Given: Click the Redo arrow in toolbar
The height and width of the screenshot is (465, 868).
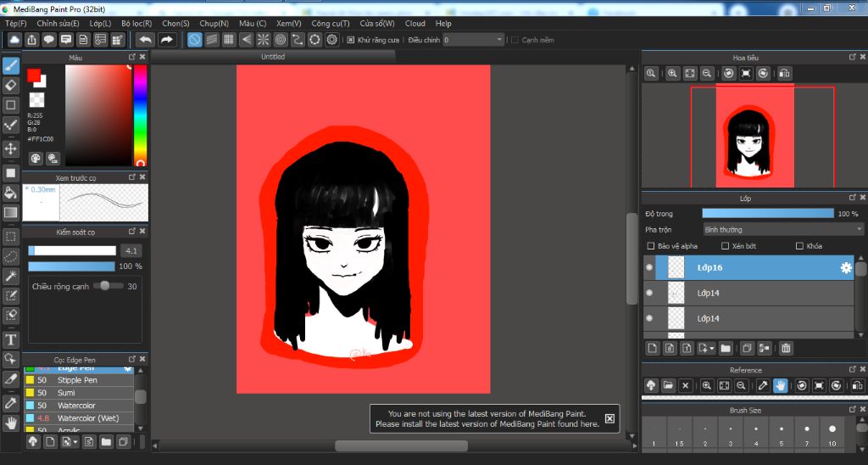Looking at the screenshot, I should tap(166, 39).
